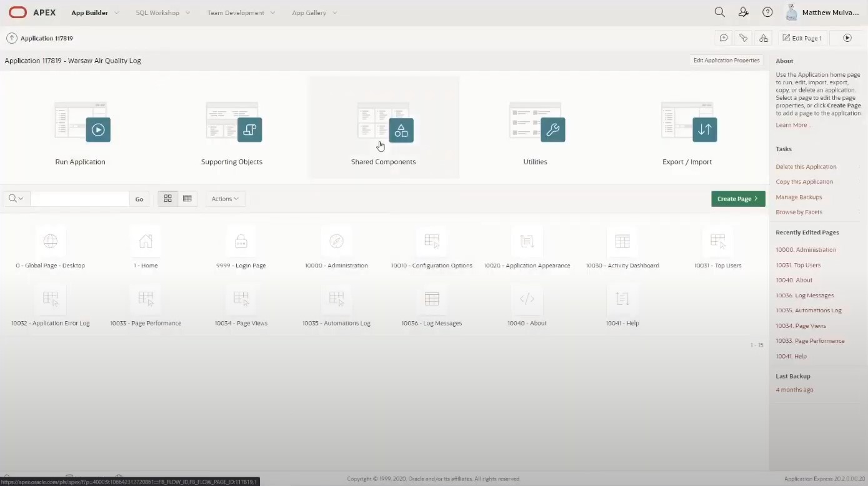Click the Run Application icon
This screenshot has width=868, height=486.
point(82,122)
